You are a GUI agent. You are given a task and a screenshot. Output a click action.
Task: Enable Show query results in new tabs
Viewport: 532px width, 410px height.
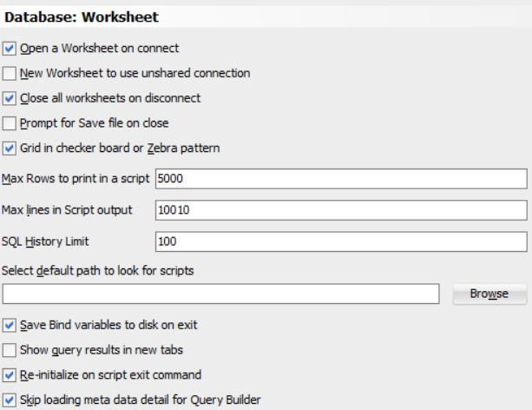(10, 350)
